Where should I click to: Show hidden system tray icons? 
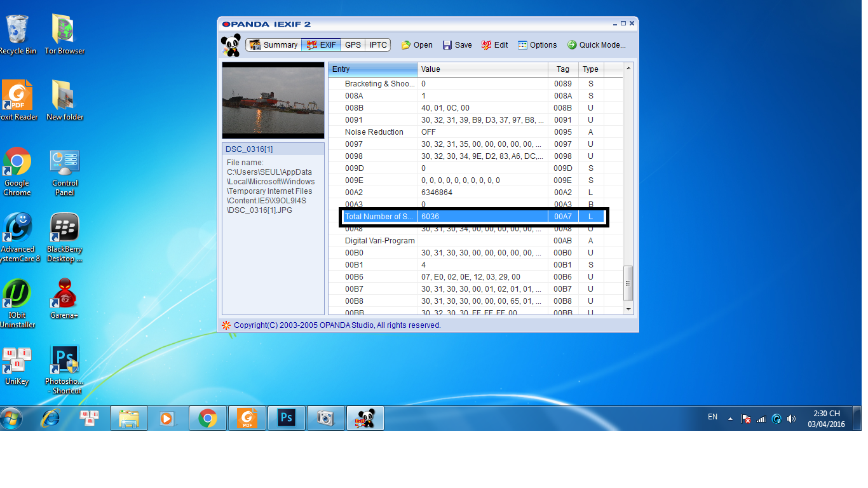730,419
